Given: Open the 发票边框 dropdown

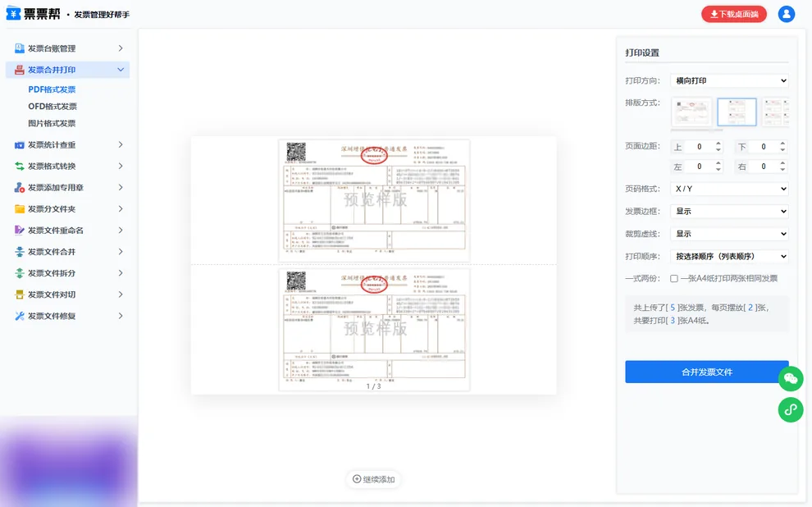Looking at the screenshot, I should (x=729, y=212).
